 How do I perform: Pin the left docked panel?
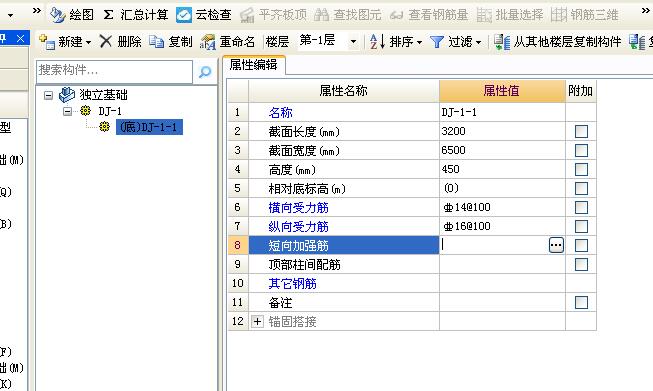(x=3, y=39)
